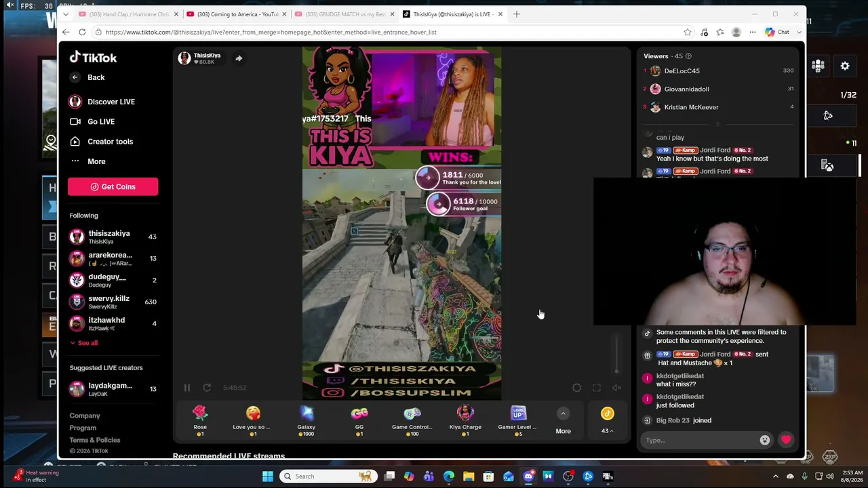Pause the live stream

coord(186,388)
